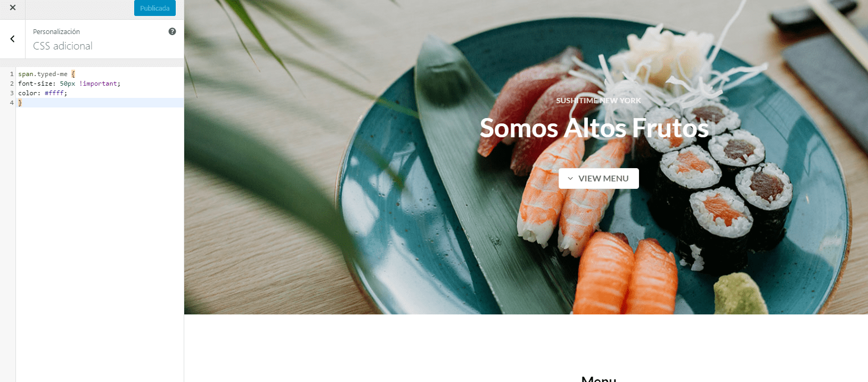Click the CSS adicional section title
This screenshot has height=382, width=868.
(x=63, y=46)
